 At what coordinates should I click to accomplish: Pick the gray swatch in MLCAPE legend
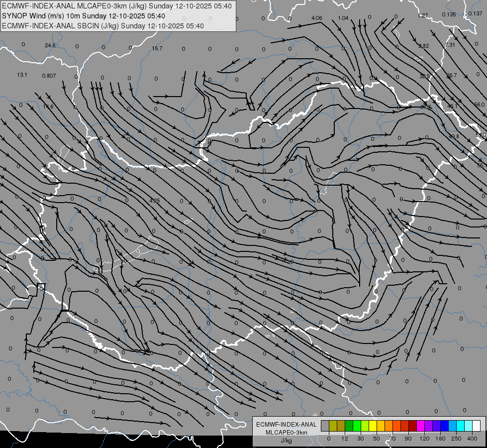[x=325, y=426]
